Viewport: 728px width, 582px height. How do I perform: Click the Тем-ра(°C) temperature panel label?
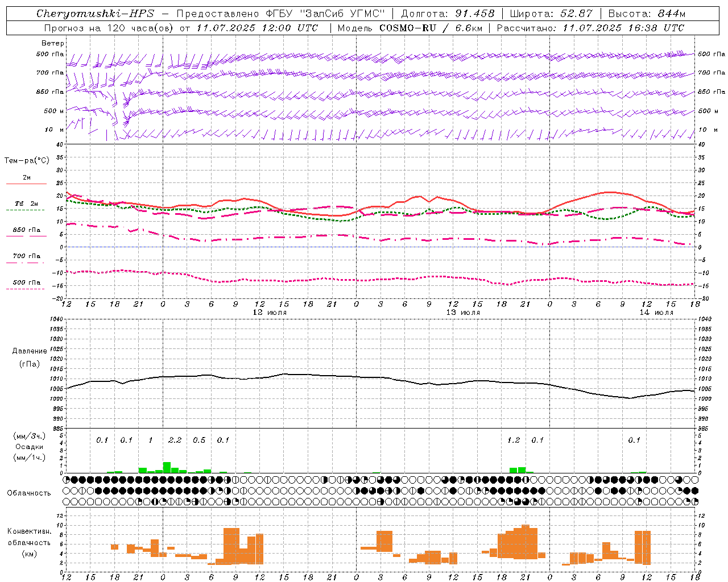pos(27,161)
